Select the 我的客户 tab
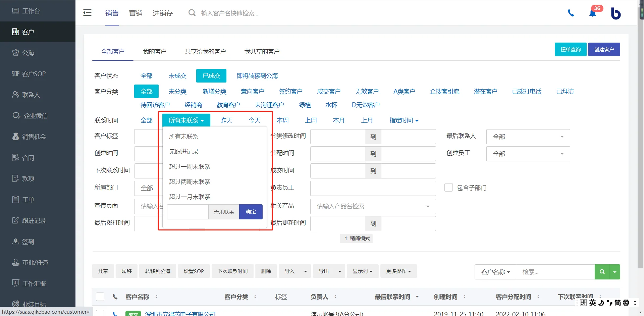 pos(155,51)
